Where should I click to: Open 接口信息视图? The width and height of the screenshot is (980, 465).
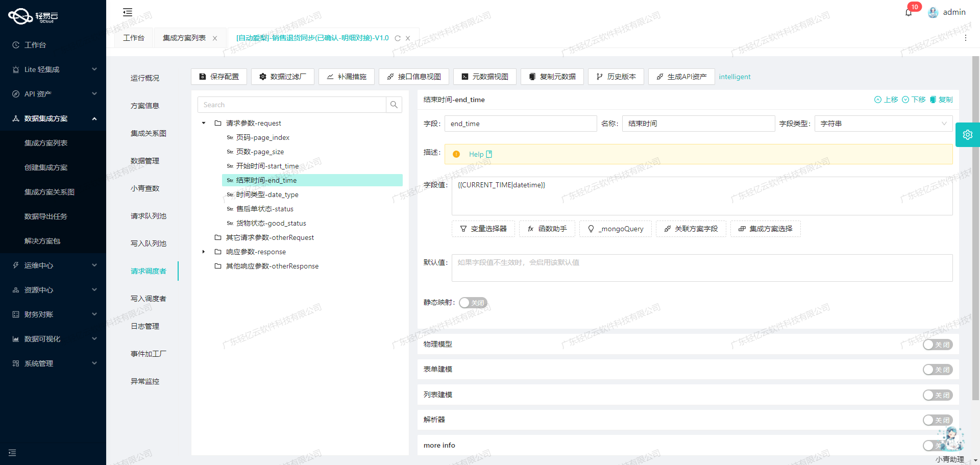point(414,77)
